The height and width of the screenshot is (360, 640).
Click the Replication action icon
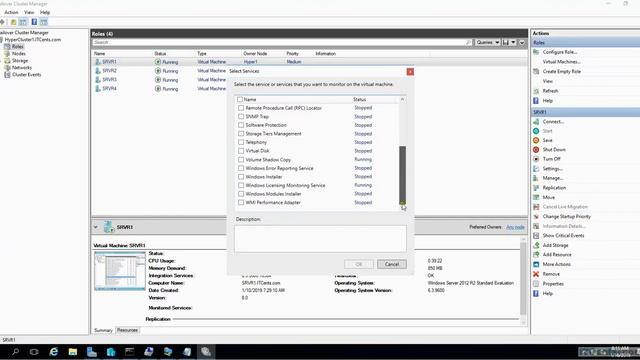(x=536, y=188)
